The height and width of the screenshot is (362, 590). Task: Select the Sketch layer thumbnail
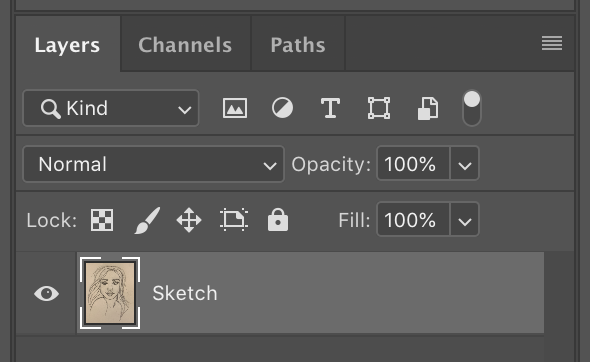pyautogui.click(x=110, y=293)
